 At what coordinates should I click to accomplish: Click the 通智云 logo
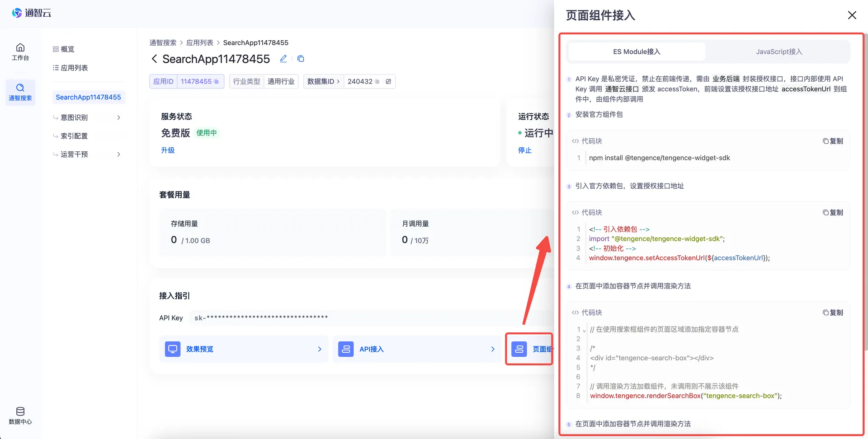tap(31, 13)
